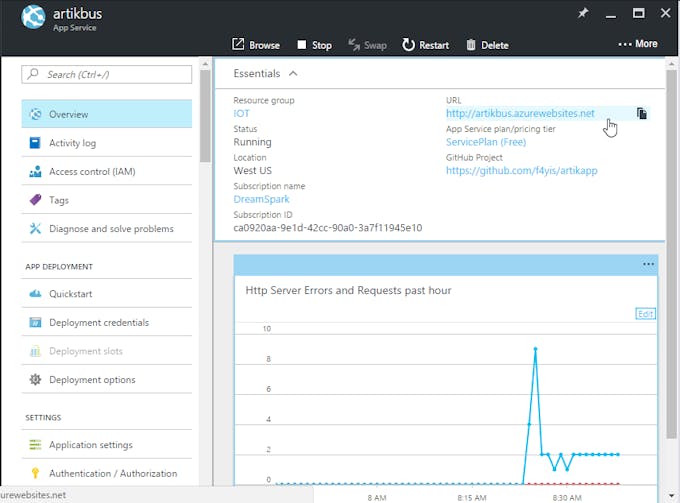The height and width of the screenshot is (503, 680).
Task: Open chart tile ellipsis options
Action: [648, 264]
